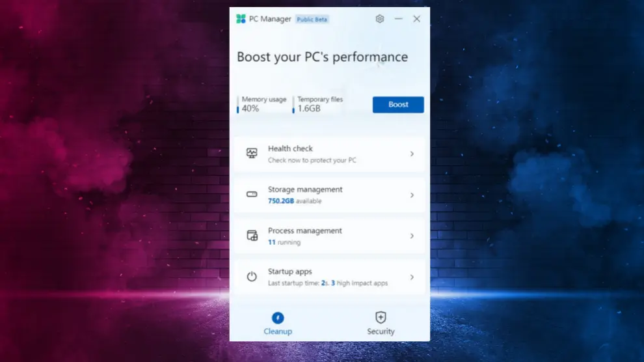Click the PC Manager logo icon
Screen dimensions: 644x362
tap(241, 19)
